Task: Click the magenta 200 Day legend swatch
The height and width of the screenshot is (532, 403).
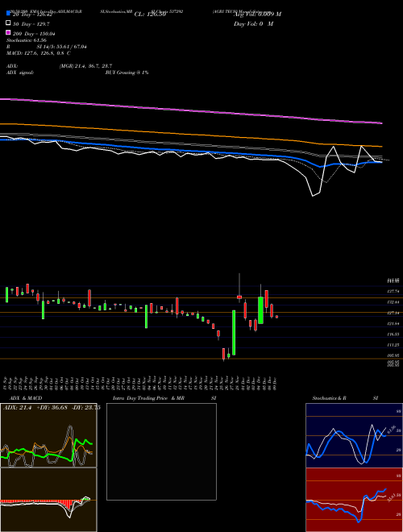Action: pos(9,33)
